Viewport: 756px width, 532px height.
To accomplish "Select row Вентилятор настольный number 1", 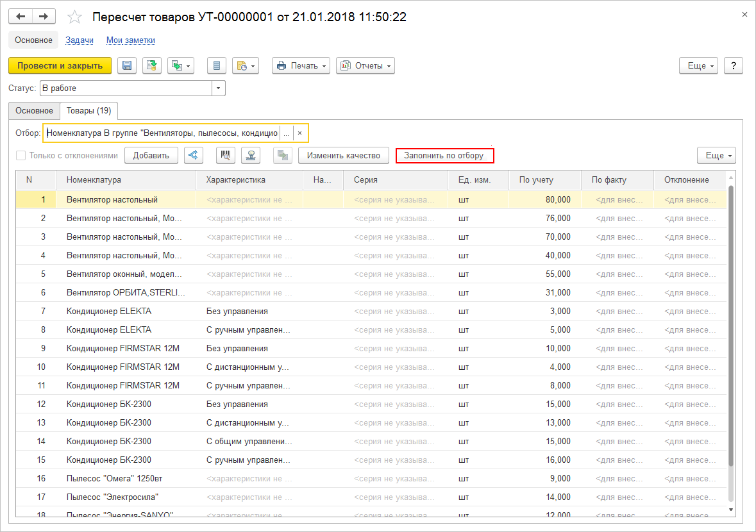I will [371, 199].
